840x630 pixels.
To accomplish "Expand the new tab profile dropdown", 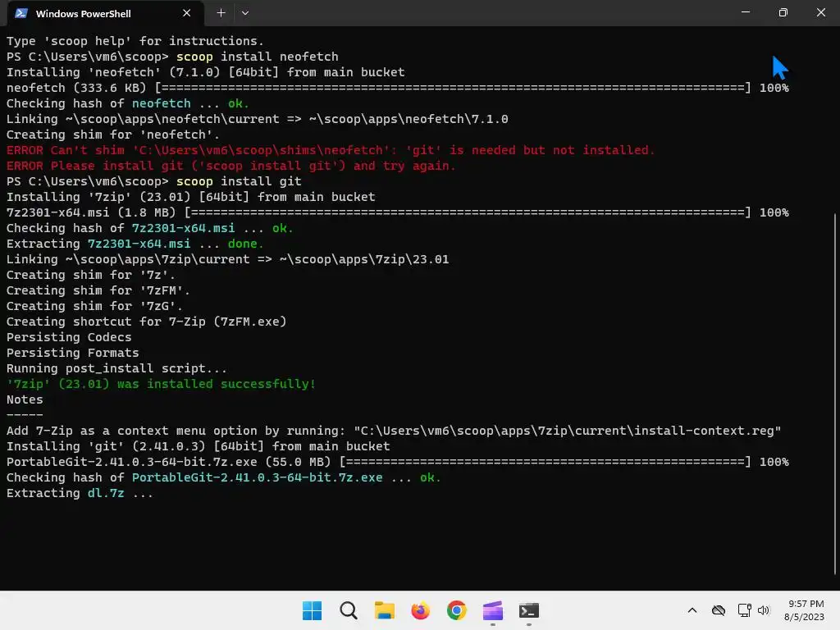I will (244, 13).
